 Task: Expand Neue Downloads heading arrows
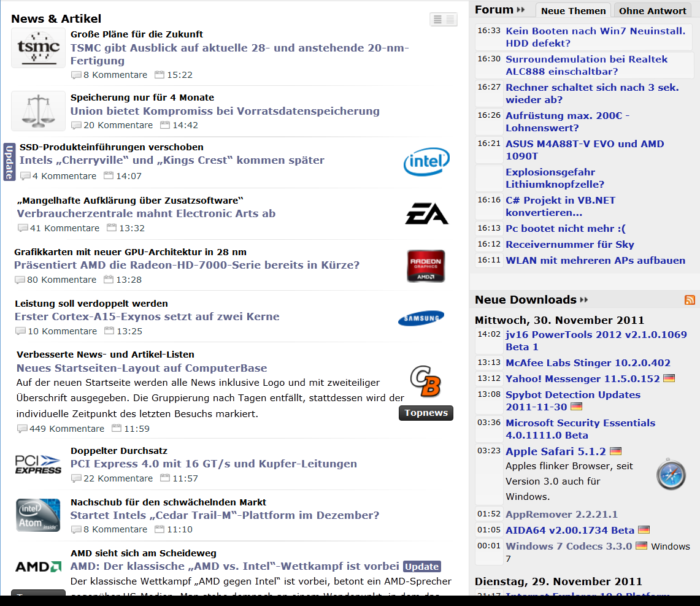pos(584,300)
